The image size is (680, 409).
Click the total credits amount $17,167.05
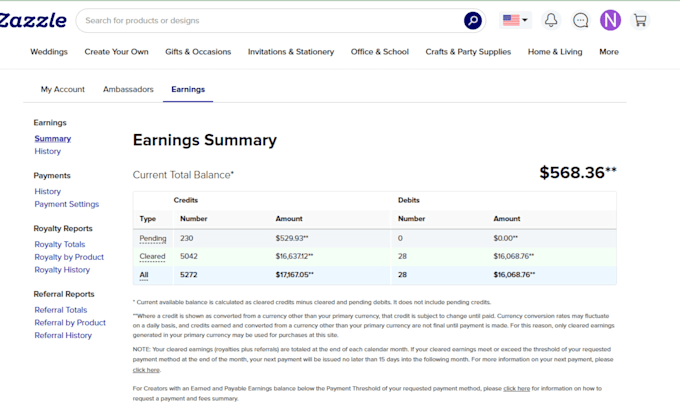click(294, 275)
